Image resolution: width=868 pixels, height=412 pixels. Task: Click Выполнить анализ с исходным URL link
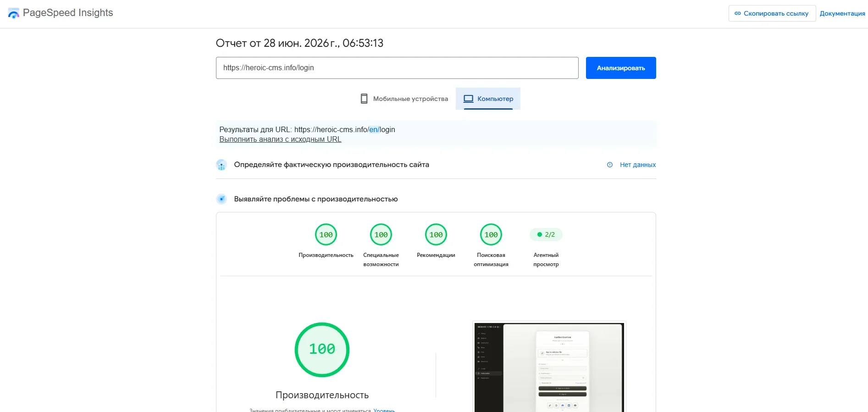[280, 139]
